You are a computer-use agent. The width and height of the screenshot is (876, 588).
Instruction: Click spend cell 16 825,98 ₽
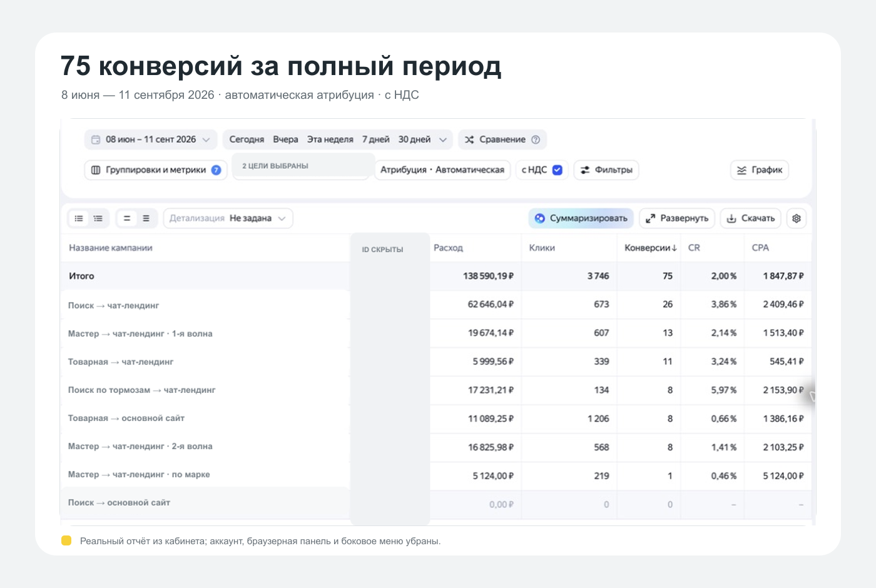point(491,447)
